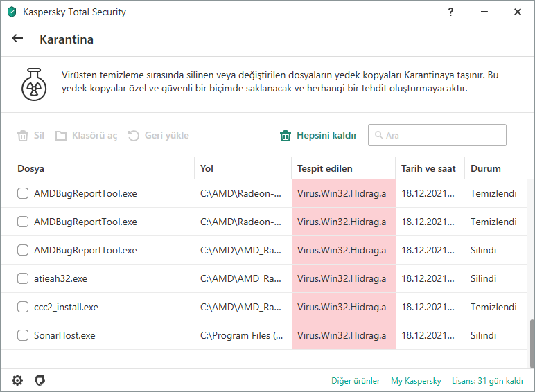
Task: Sort by Tarih ve saat column
Action: point(427,168)
